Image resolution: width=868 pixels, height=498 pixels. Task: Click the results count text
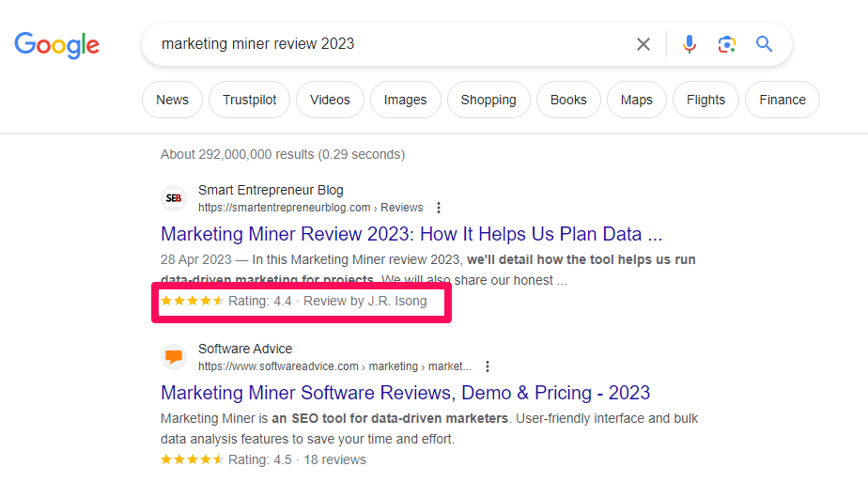tap(283, 154)
